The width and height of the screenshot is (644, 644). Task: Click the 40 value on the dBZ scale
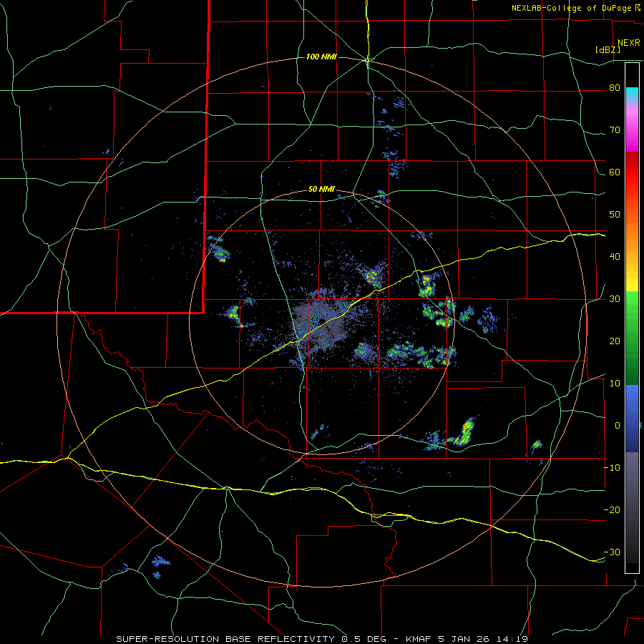(615, 257)
